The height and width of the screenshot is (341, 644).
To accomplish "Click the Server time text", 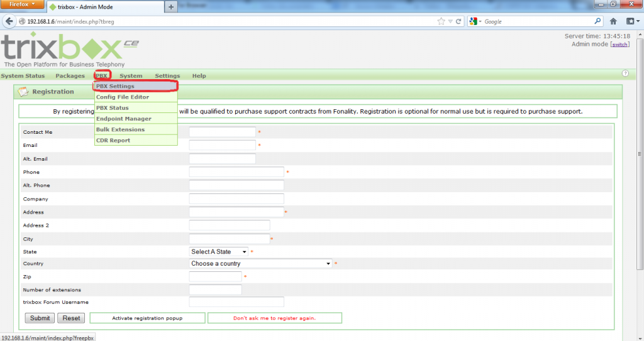I will pyautogui.click(x=597, y=36).
